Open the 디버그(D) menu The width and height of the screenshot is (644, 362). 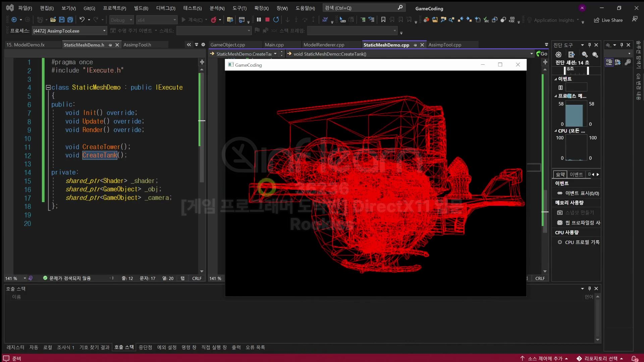(x=165, y=8)
